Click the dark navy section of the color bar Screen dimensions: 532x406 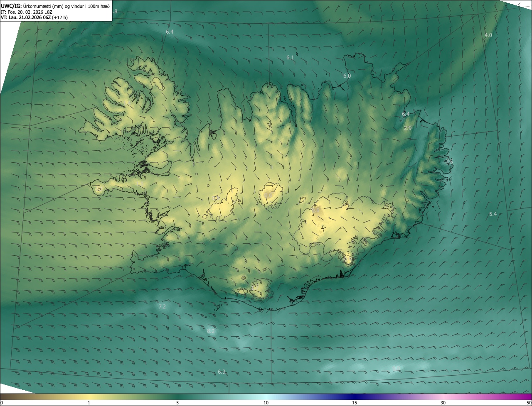tap(355, 397)
